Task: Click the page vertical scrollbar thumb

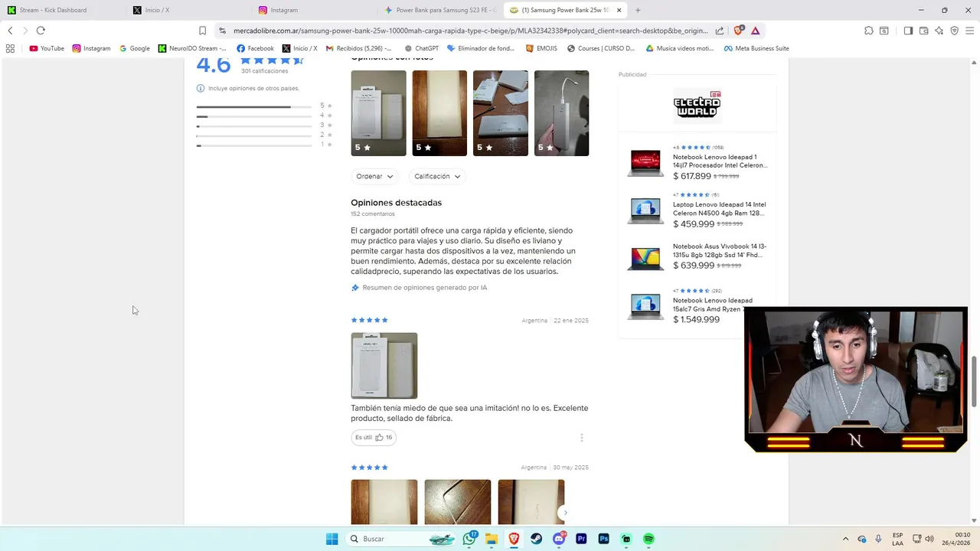Action: (975, 382)
